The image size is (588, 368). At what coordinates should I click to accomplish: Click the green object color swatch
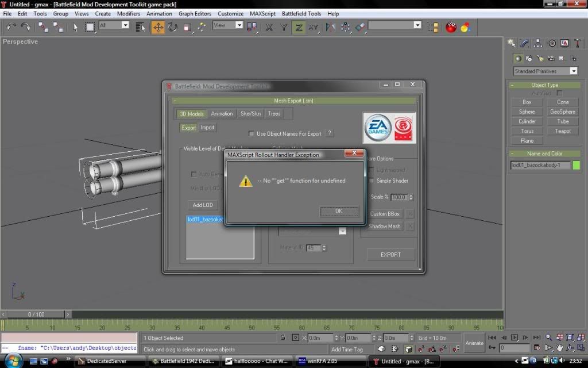[576, 165]
